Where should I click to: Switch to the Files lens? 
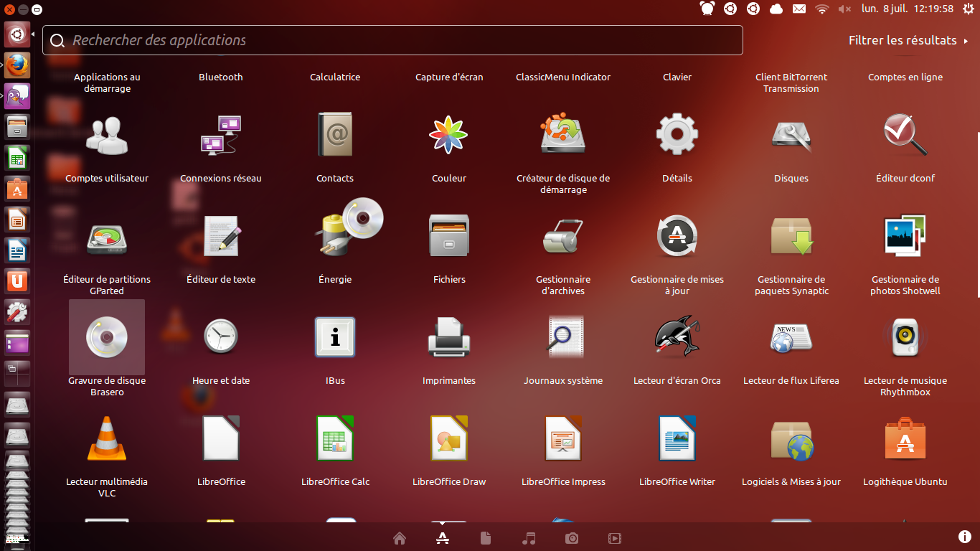click(486, 538)
